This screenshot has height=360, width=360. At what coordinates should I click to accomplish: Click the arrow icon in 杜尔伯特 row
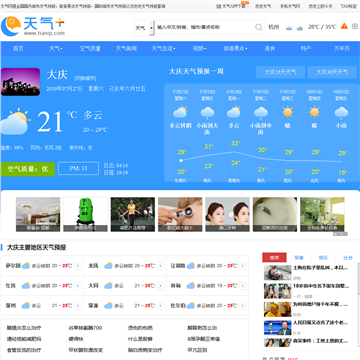tap(243, 305)
